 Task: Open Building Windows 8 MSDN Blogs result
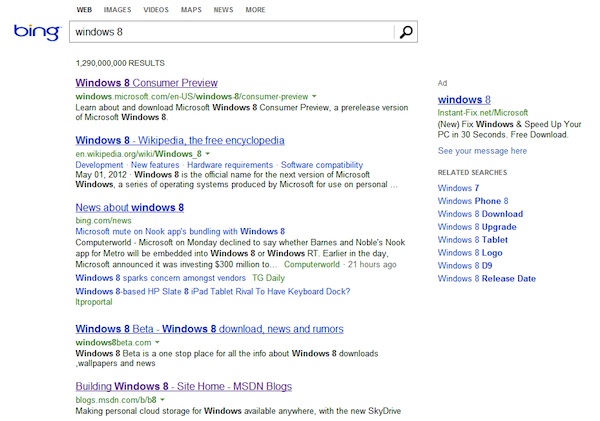point(184,386)
